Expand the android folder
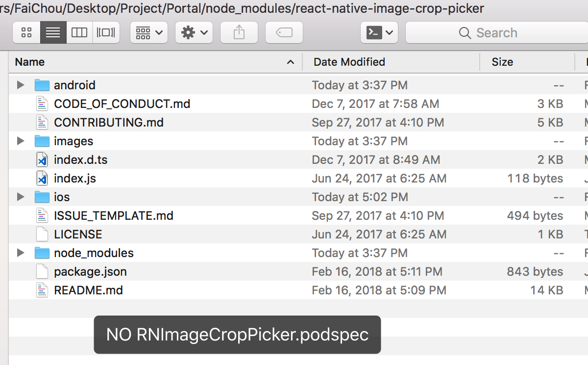This screenshot has height=365, width=588. click(20, 85)
